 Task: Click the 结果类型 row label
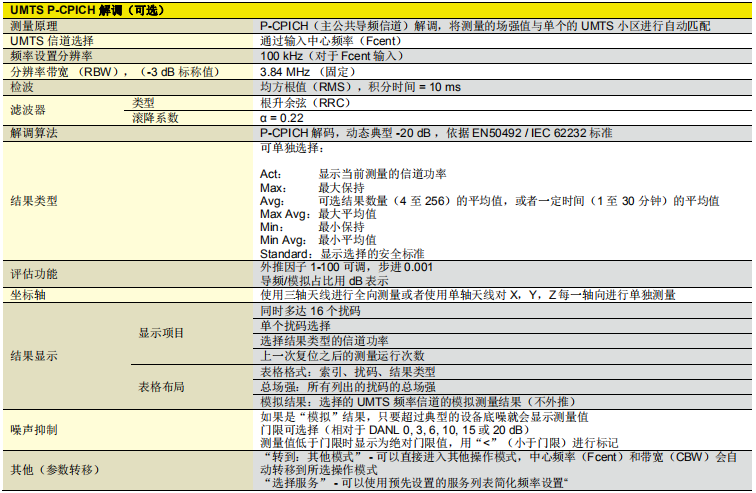tap(34, 200)
